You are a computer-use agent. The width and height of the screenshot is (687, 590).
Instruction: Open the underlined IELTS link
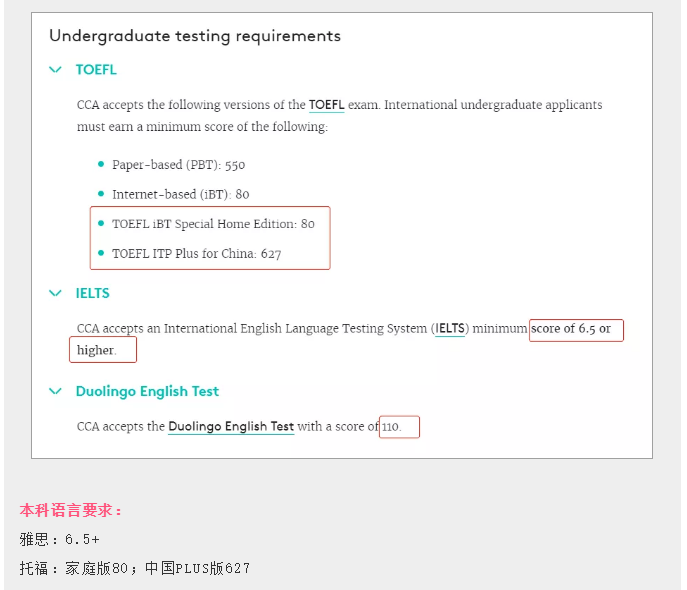coord(450,329)
